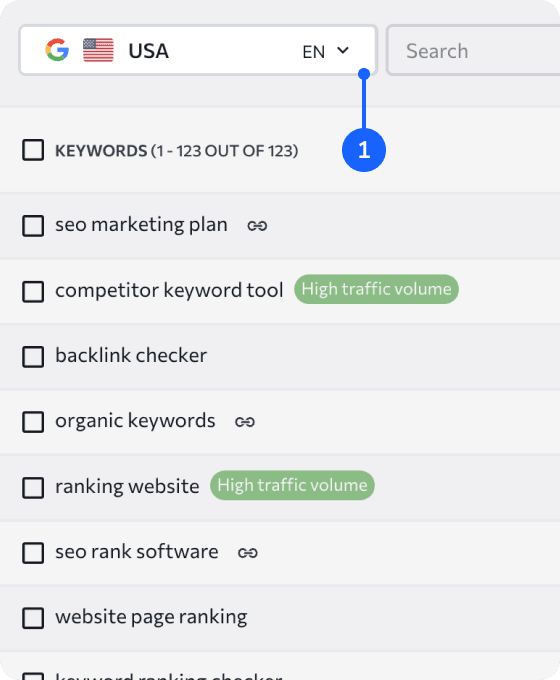
Task: Click link icon beside organic keywords
Action: [245, 422]
